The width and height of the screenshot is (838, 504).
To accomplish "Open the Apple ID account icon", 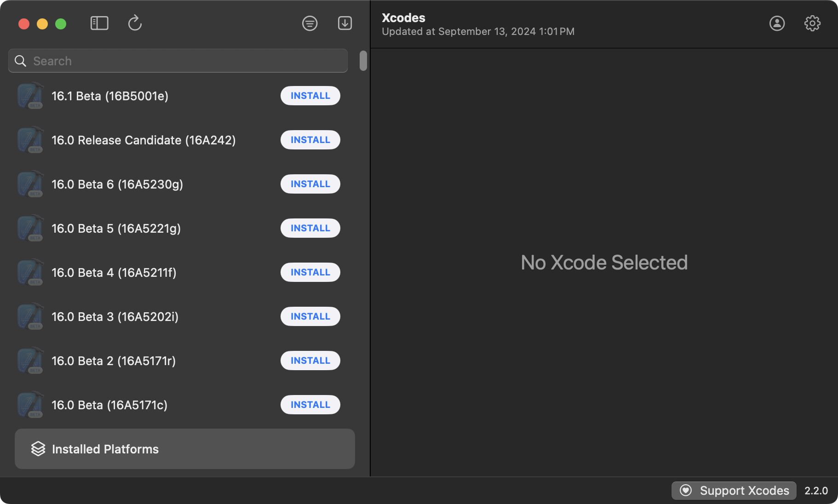I will click(777, 23).
